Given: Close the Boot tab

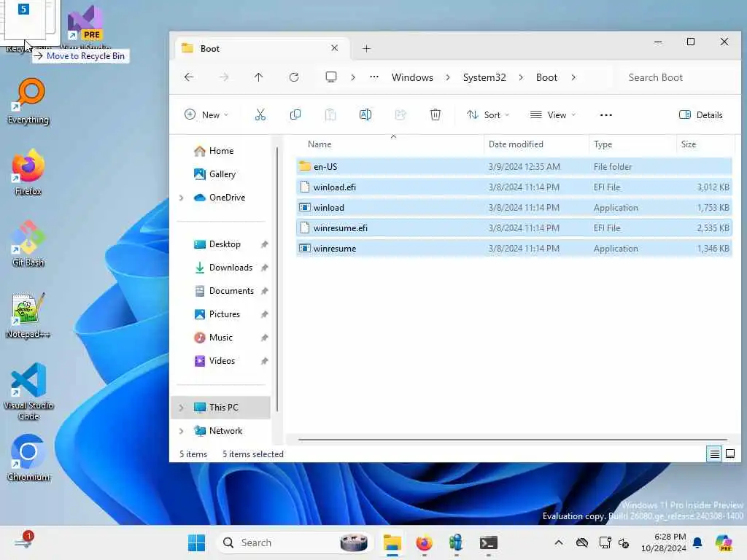Looking at the screenshot, I should (334, 48).
